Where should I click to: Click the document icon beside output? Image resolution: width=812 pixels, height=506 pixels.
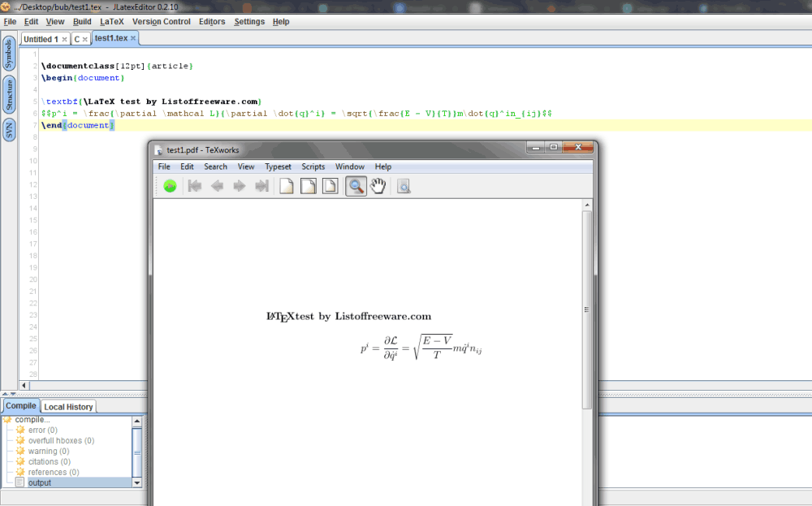19,482
